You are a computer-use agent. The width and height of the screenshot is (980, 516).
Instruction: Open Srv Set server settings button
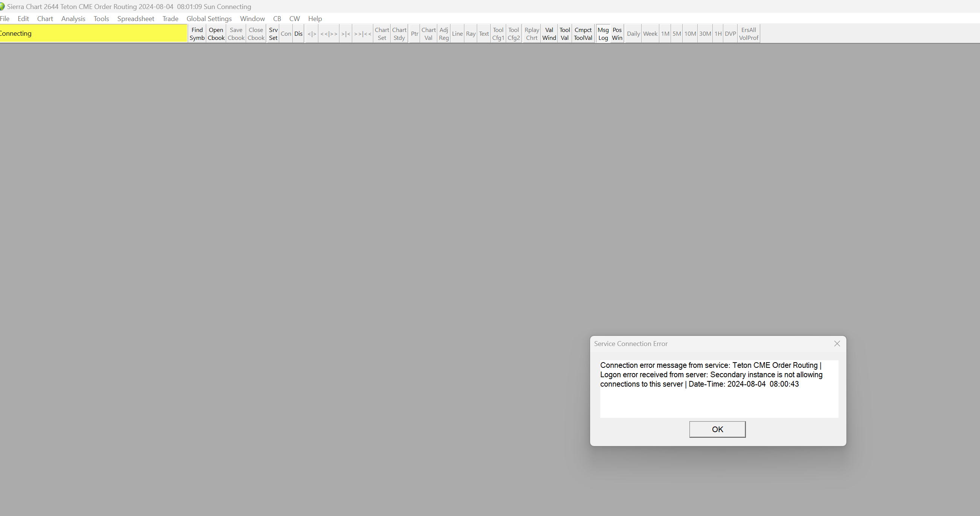pyautogui.click(x=273, y=34)
